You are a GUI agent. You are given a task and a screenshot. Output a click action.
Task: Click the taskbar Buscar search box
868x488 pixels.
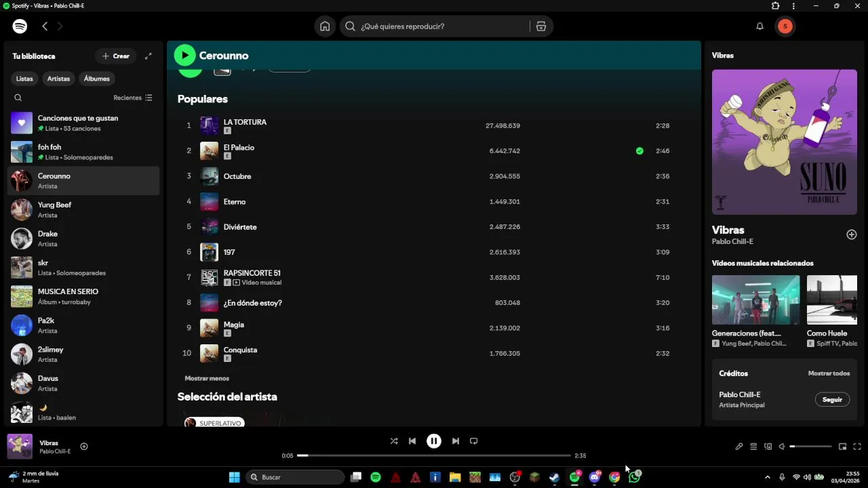294,477
